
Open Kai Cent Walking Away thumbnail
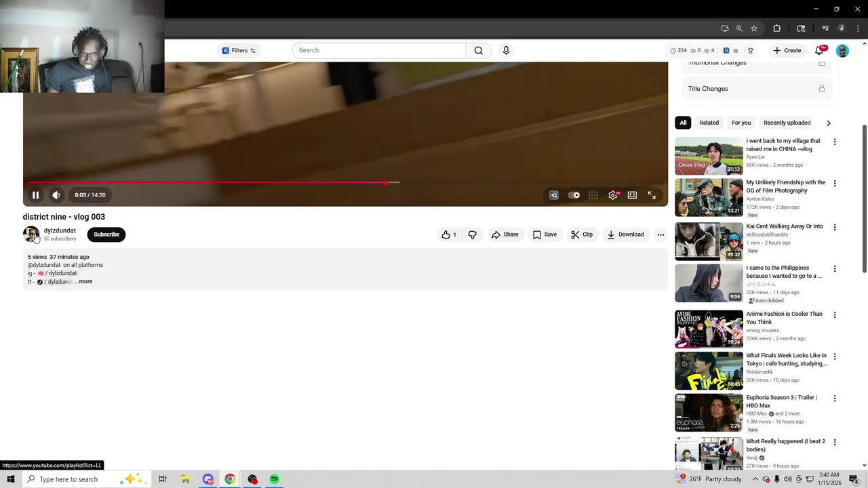(709, 241)
